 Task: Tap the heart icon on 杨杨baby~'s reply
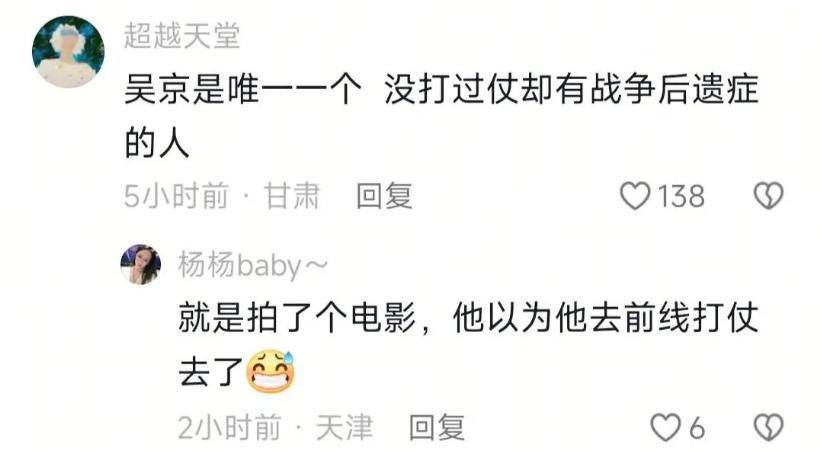(x=665, y=427)
